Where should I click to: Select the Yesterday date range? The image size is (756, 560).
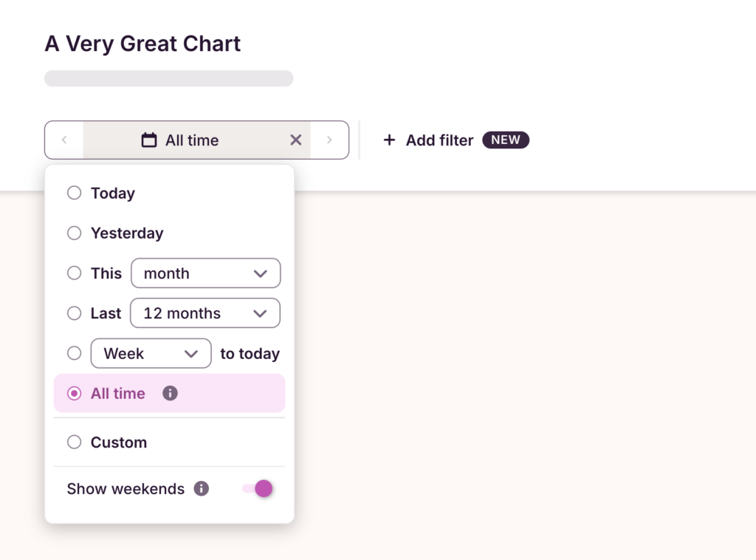point(74,233)
